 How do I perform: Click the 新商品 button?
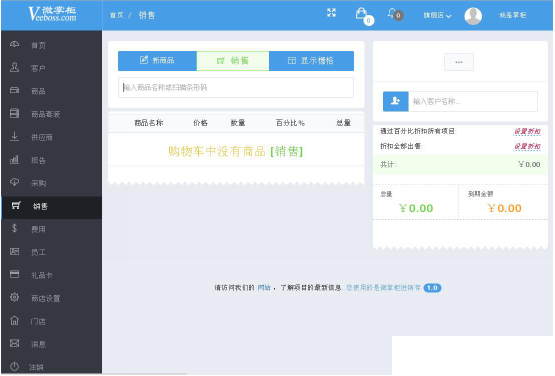(157, 61)
